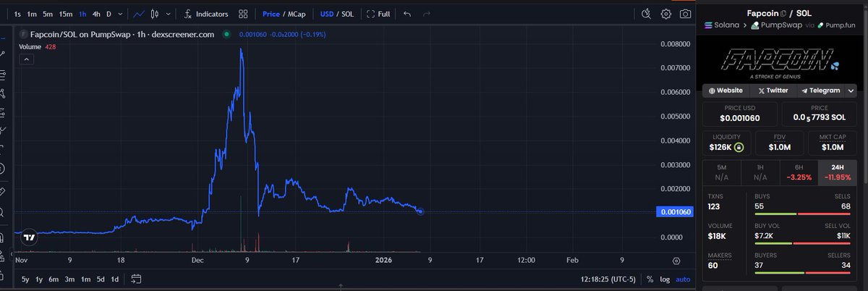Viewport: 868px width, 291px height.
Task: Select the 1h timeframe
Action: pos(83,14)
